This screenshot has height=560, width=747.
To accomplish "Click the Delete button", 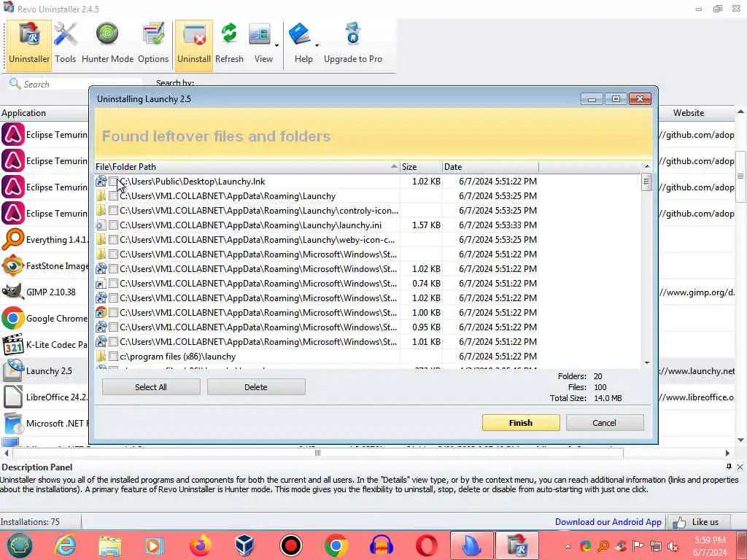I will click(256, 387).
